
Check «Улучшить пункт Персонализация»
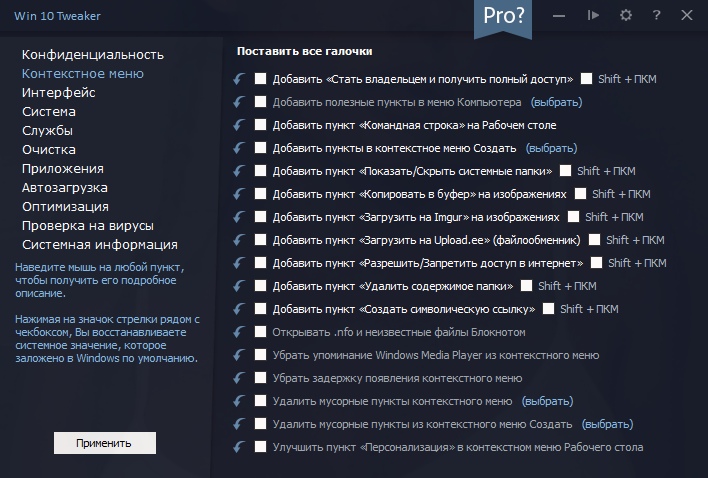[x=261, y=447]
